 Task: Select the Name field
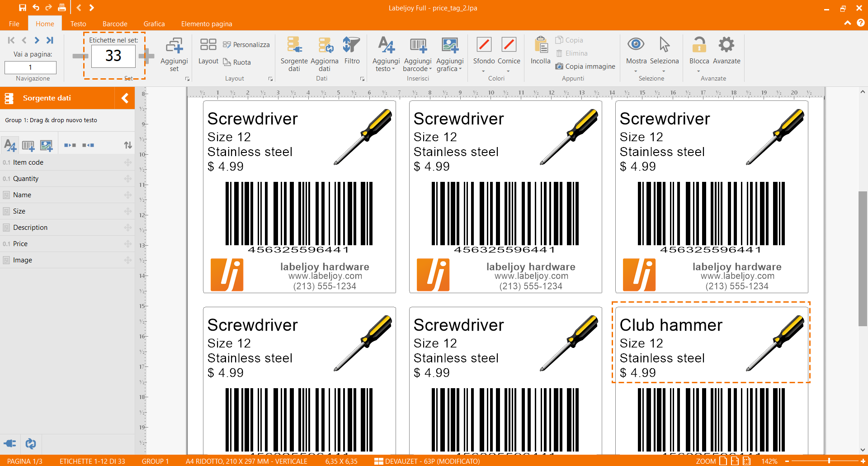(x=67, y=195)
